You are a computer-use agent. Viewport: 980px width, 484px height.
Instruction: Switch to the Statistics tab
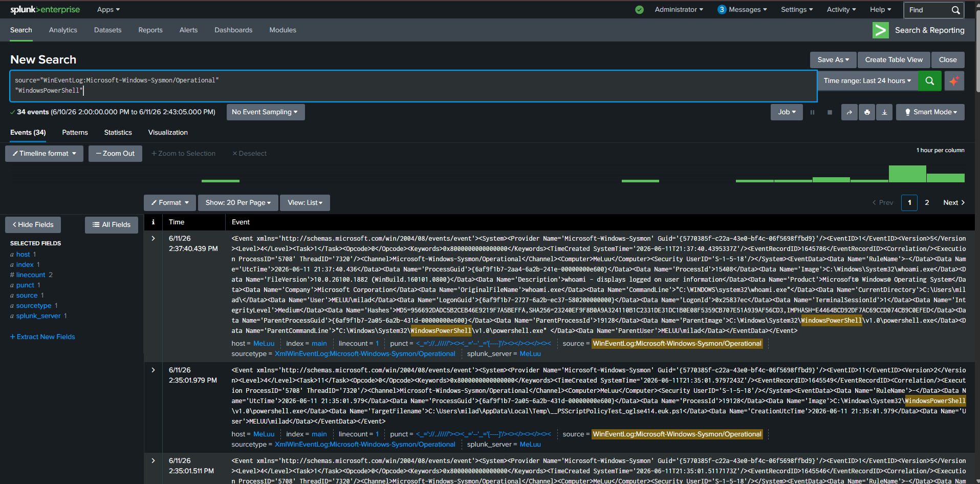coord(118,133)
